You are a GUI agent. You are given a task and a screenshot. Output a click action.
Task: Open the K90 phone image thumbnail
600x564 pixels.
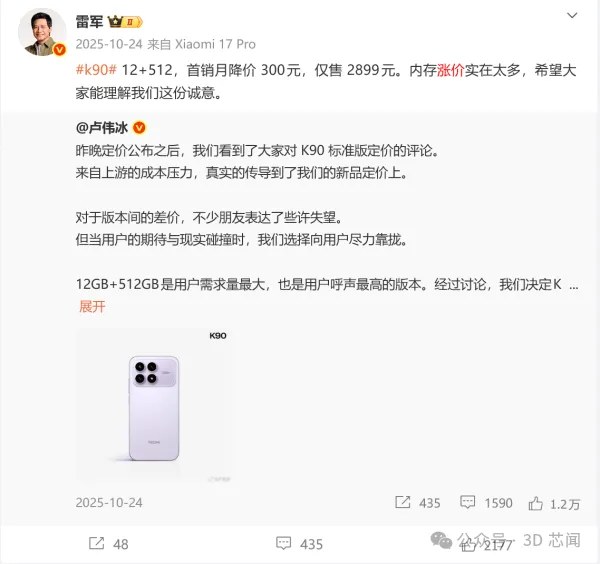[154, 405]
